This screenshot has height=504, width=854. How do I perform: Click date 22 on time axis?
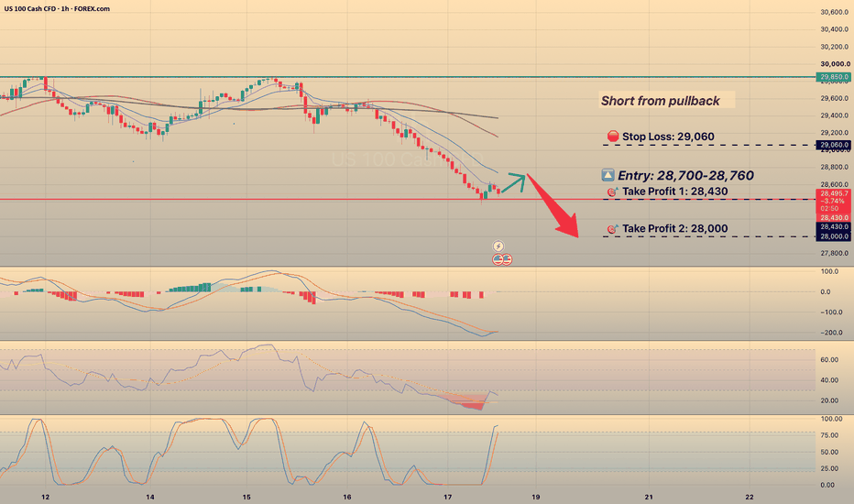(750, 497)
